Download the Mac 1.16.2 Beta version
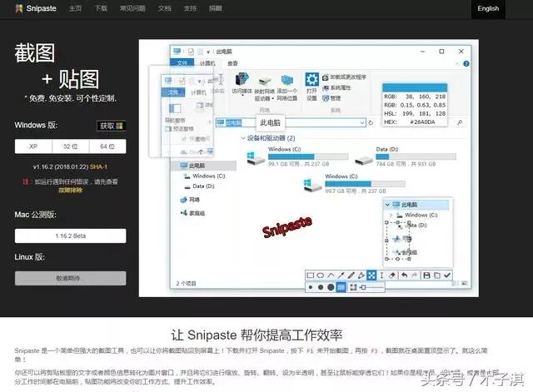 pos(70,236)
